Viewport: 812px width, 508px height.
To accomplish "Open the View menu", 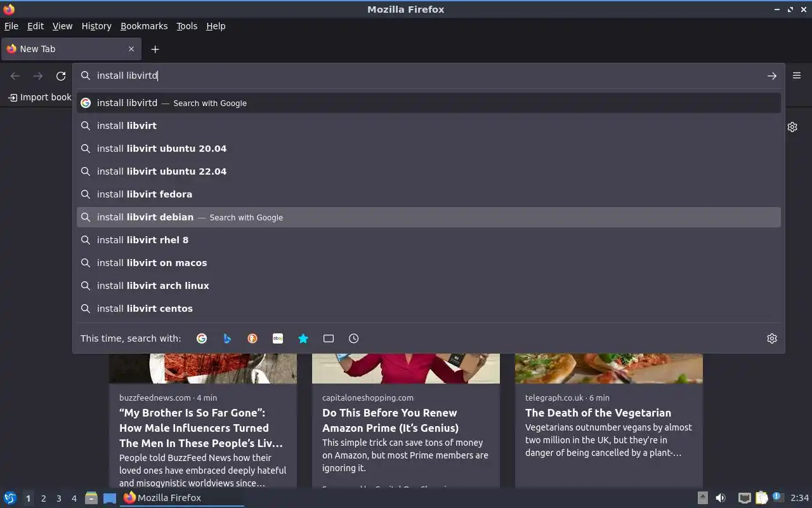I will point(62,26).
